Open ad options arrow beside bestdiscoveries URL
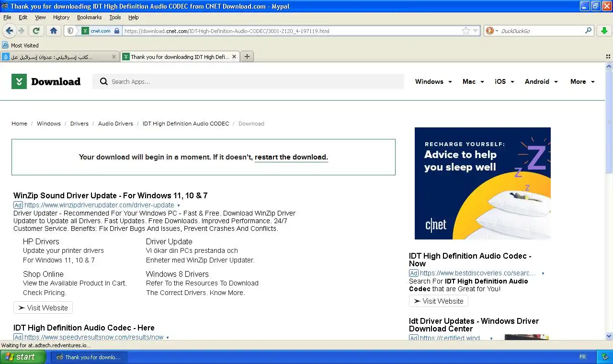Image resolution: width=613 pixels, height=364 pixels. (543, 273)
